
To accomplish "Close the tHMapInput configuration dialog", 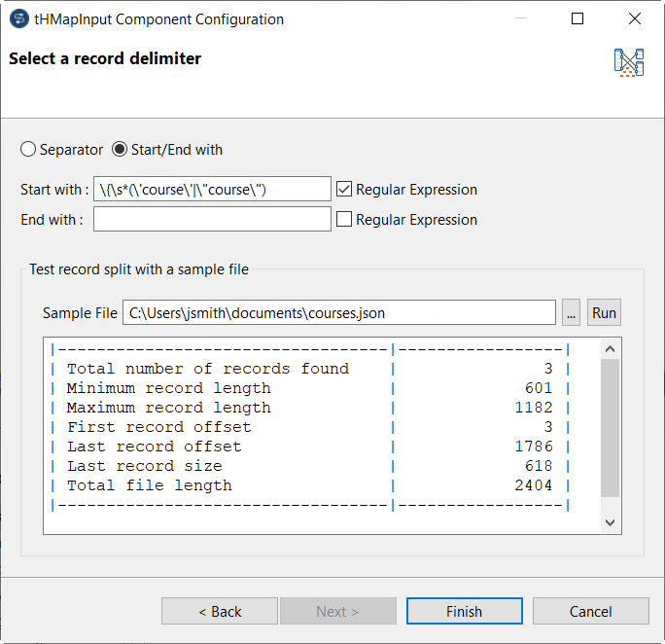I will click(x=635, y=19).
